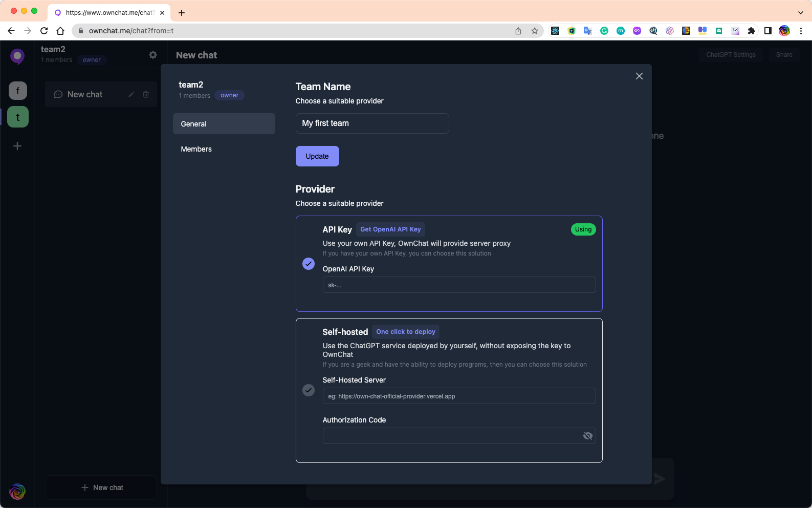Click the 'Provider' section heading
812x508 pixels.
coord(315,189)
